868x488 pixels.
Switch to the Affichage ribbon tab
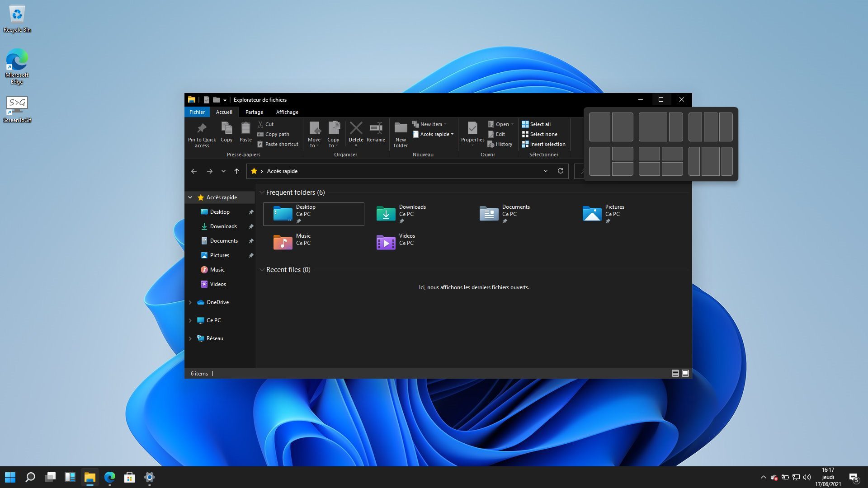coord(287,112)
